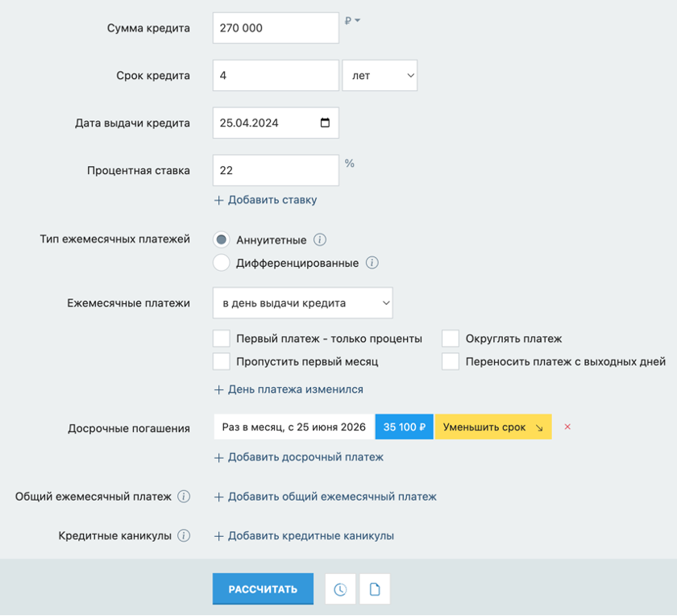Click info icon next to Кредитные каникулы
The image size is (677, 616).
click(184, 535)
